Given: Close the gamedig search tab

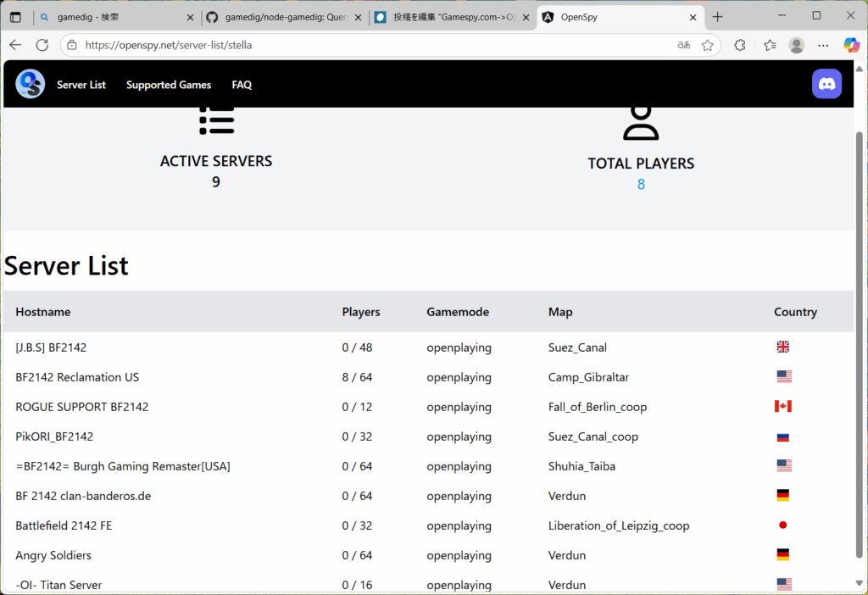Looking at the screenshot, I should [x=190, y=17].
